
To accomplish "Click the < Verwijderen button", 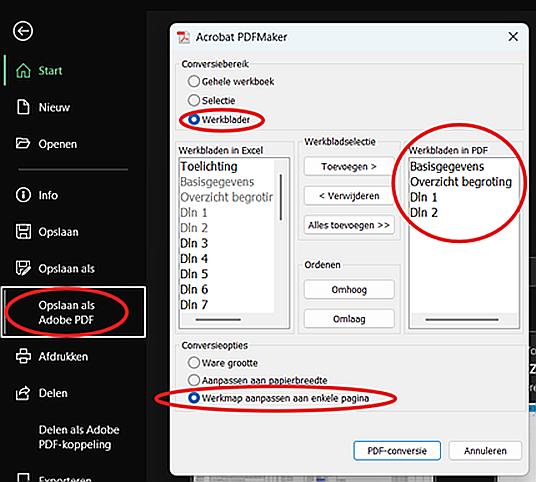I will coord(349,196).
